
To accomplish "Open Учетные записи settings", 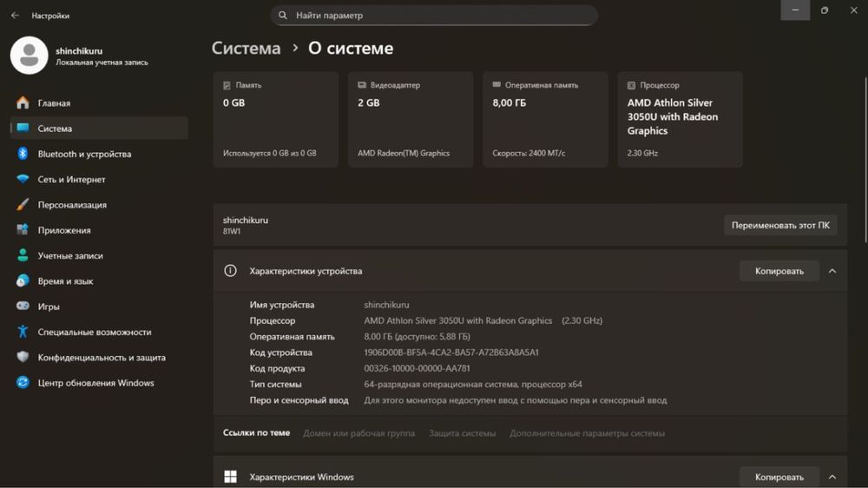I will (x=99, y=256).
